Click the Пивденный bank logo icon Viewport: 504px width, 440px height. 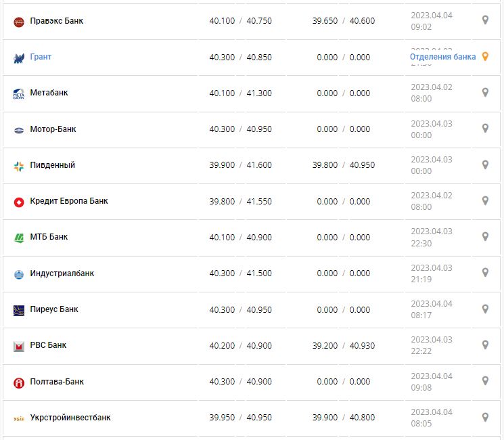pos(19,166)
